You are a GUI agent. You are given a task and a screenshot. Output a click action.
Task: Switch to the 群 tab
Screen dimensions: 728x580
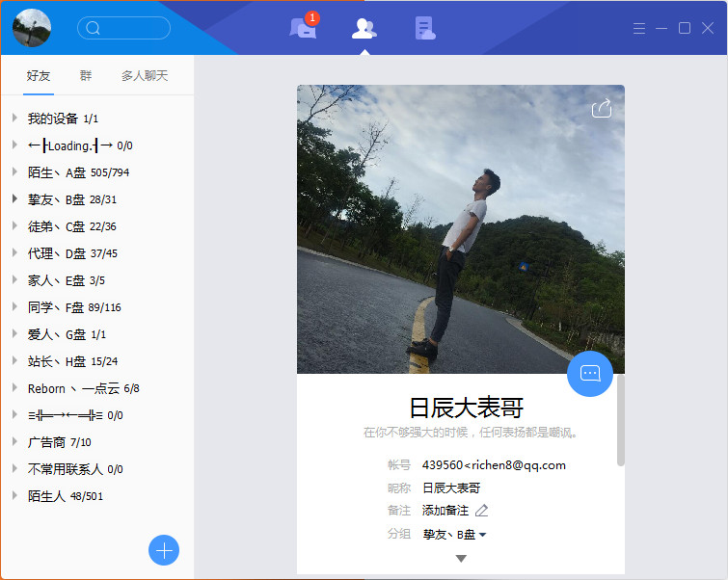(x=86, y=75)
